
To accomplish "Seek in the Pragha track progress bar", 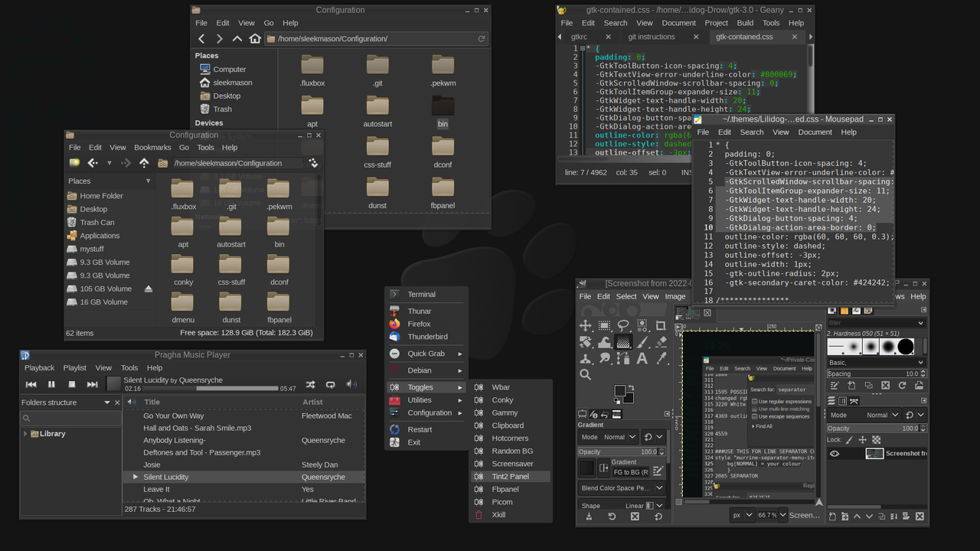I will point(211,388).
